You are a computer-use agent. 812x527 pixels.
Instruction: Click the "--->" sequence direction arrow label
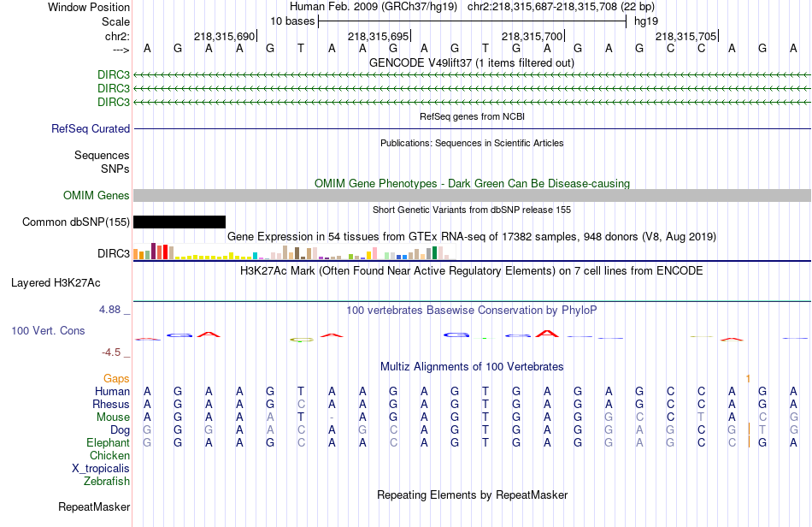(x=121, y=50)
